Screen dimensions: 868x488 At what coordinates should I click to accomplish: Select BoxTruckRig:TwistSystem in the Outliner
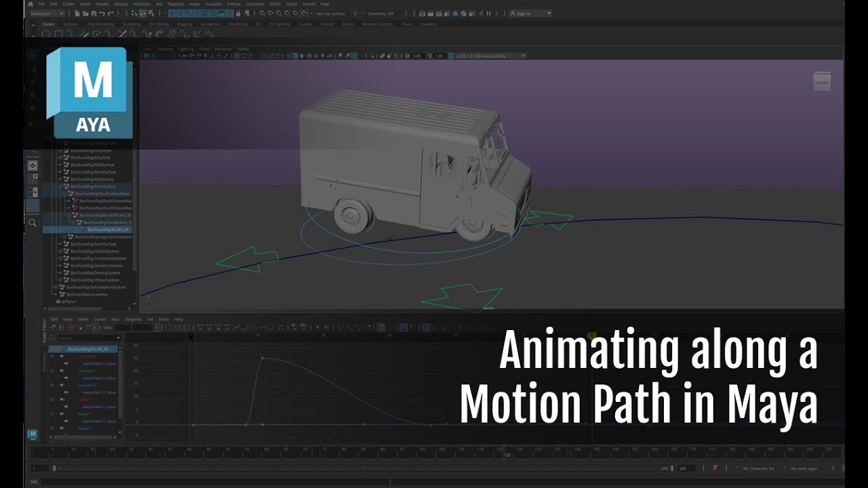click(94, 244)
